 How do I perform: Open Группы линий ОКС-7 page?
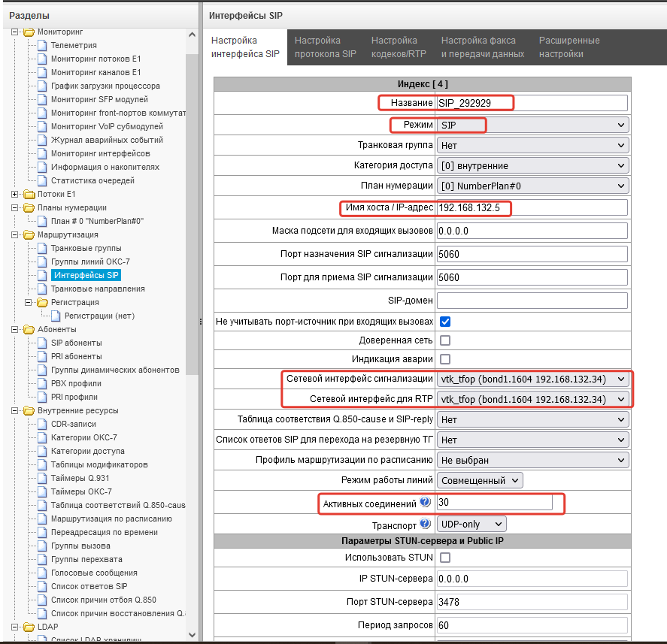pyautogui.click(x=90, y=262)
